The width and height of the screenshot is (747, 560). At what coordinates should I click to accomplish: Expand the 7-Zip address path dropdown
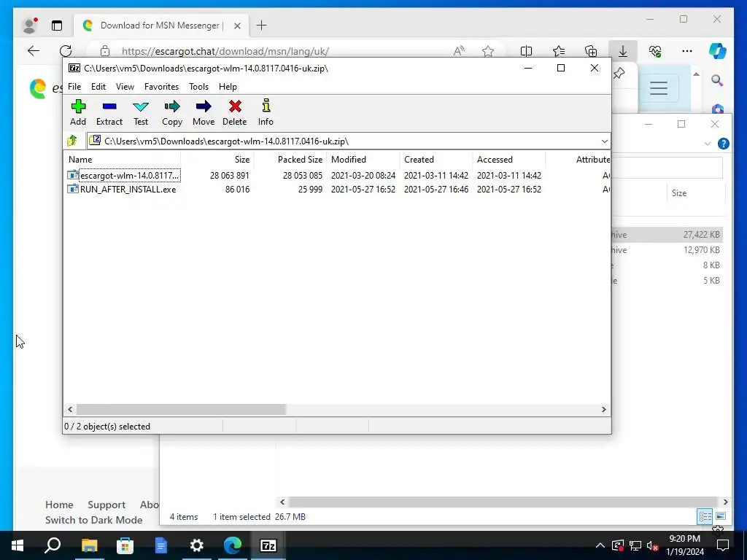coord(604,141)
